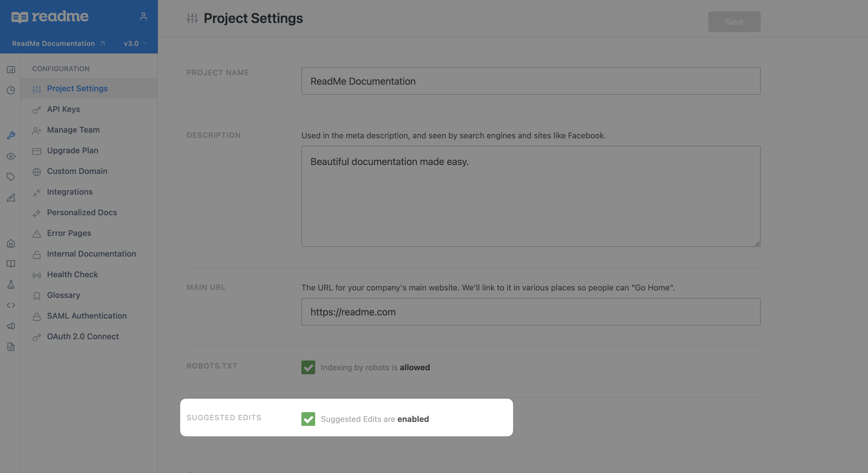The height and width of the screenshot is (473, 868).
Task: Go to Manage Team section
Action: [73, 130]
